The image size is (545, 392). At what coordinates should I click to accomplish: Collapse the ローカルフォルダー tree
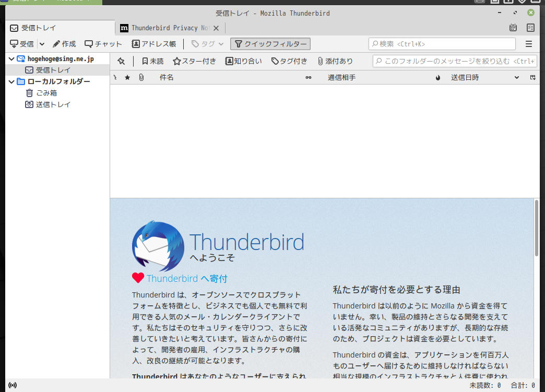tap(11, 81)
